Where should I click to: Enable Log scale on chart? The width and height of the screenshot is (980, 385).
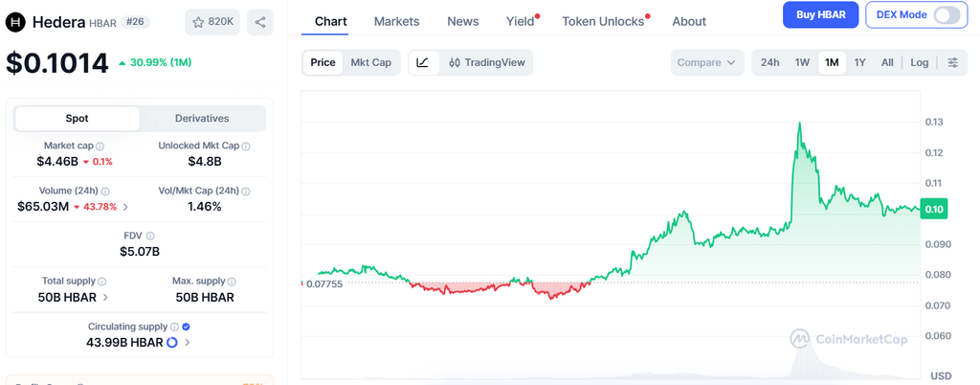coord(920,62)
